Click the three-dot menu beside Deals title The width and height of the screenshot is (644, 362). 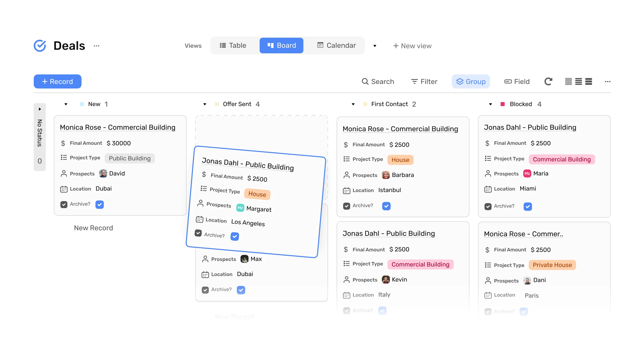tap(97, 46)
